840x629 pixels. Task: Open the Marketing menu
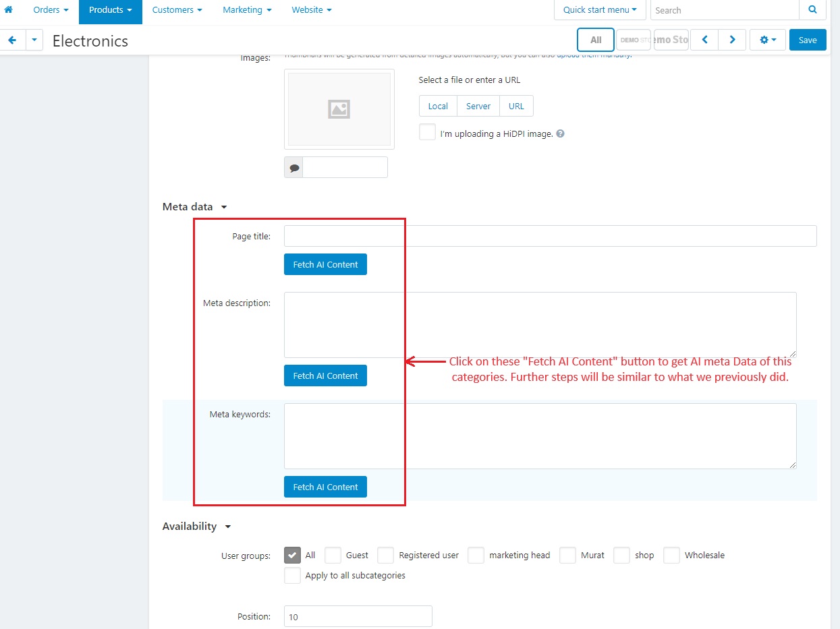point(248,10)
